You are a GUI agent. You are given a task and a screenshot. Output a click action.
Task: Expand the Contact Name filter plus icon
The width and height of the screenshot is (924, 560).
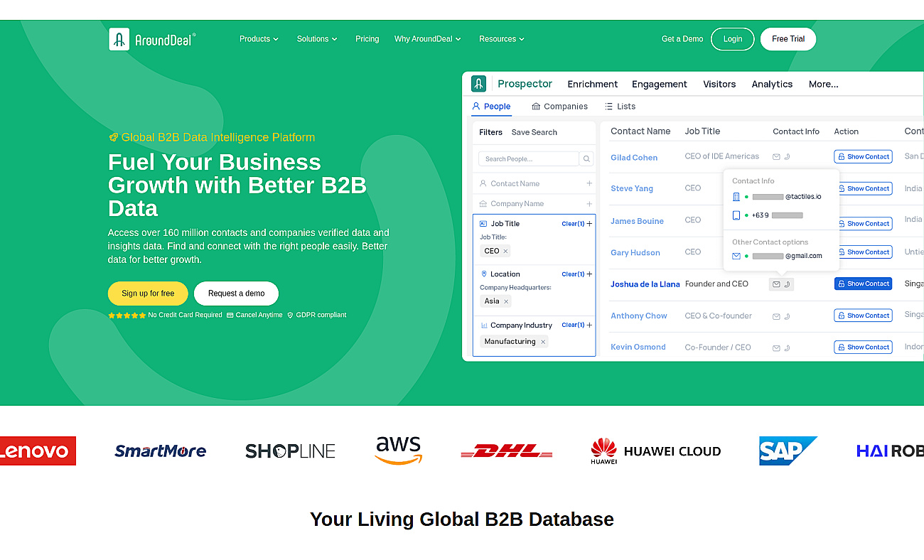click(x=589, y=183)
